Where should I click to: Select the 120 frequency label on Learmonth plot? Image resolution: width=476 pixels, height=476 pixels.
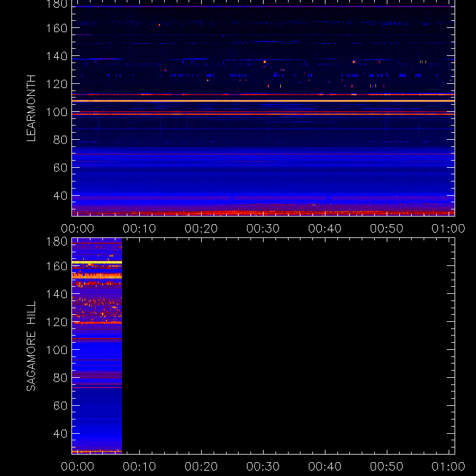57,84
